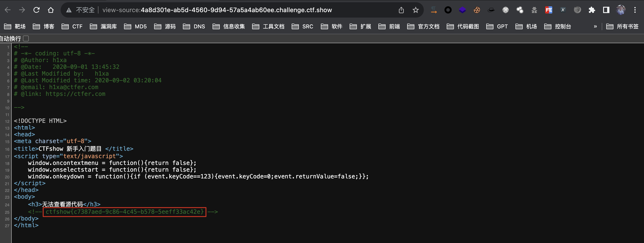Screen dimensions: 644x243
Task: Click the script type text/javascript tag line
Action: [x=69, y=156]
